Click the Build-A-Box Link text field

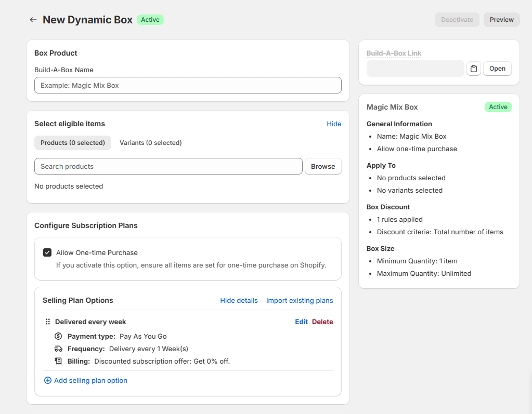(x=416, y=69)
